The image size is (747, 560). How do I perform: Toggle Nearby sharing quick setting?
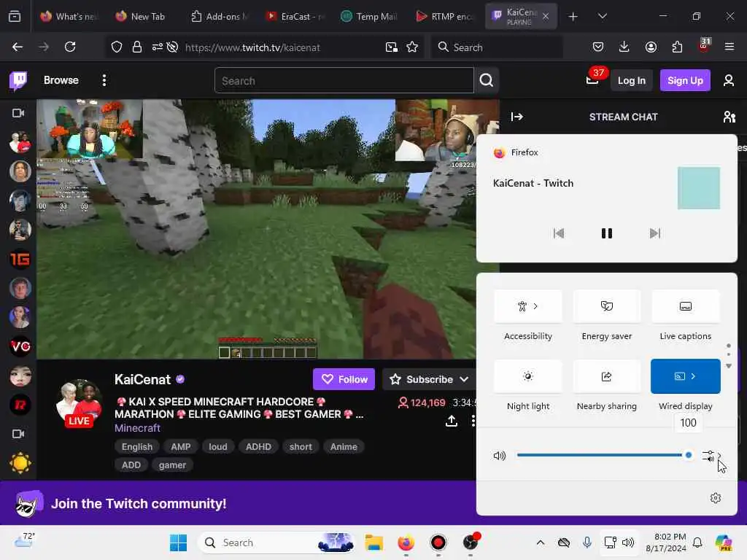click(606, 376)
